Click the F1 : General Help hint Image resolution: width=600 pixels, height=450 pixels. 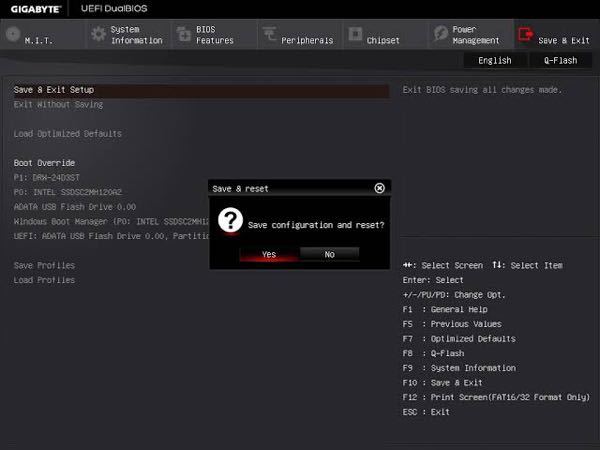(x=445, y=309)
